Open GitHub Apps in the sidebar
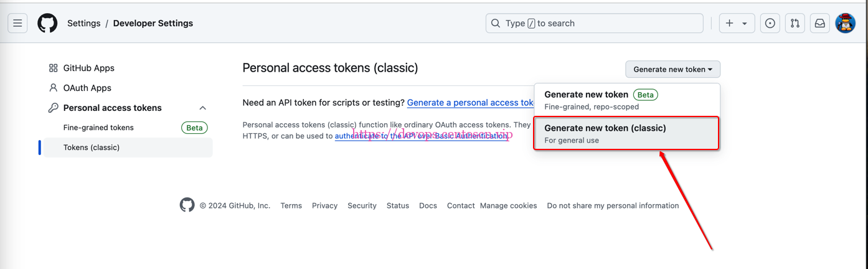The image size is (868, 269). [x=88, y=68]
